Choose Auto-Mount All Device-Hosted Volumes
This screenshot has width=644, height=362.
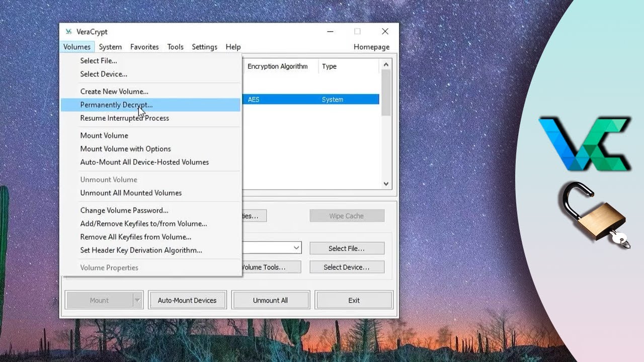[x=150, y=162]
